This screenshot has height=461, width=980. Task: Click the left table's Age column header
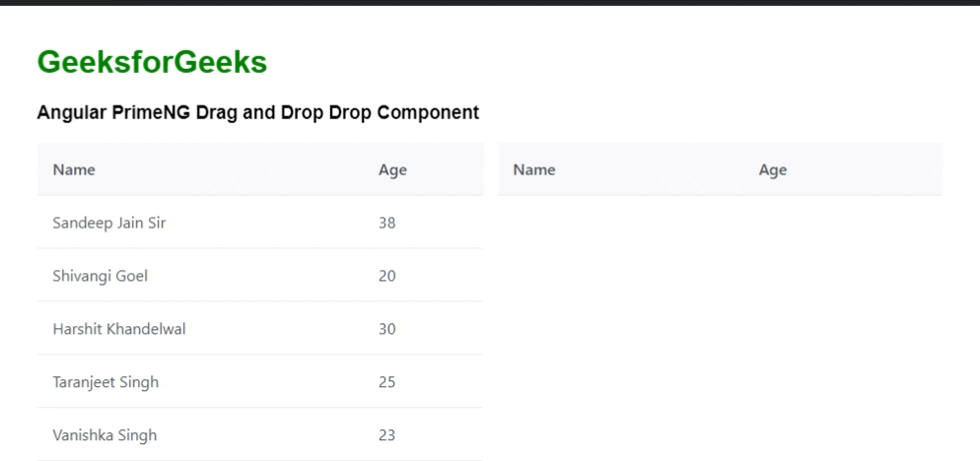tap(392, 169)
